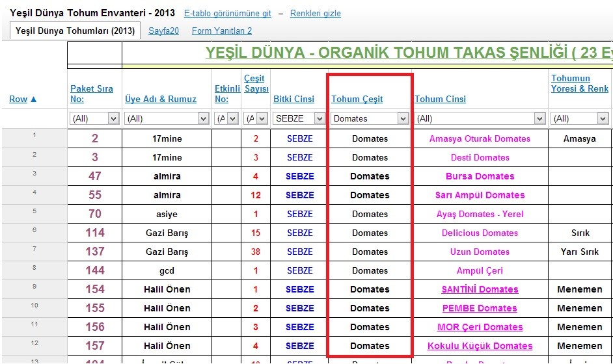Click the Renkleri gizle link
Screen dimensions: 613x364
pos(315,13)
